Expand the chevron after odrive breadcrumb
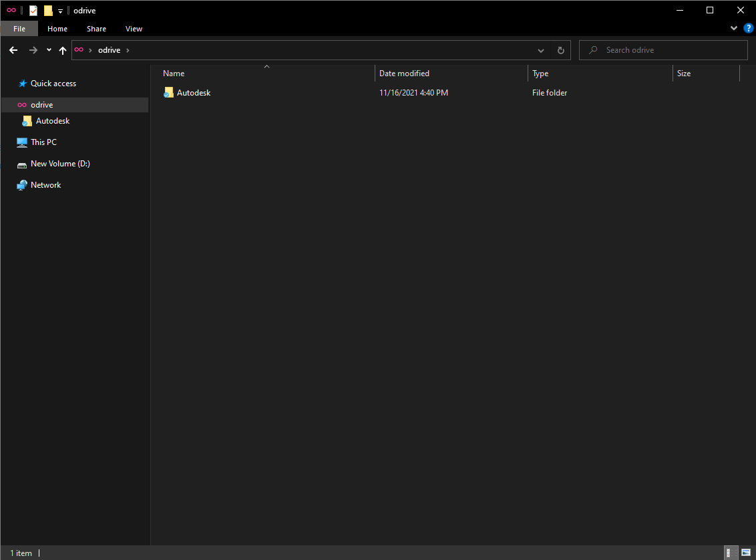The height and width of the screenshot is (560, 756). pyautogui.click(x=128, y=50)
